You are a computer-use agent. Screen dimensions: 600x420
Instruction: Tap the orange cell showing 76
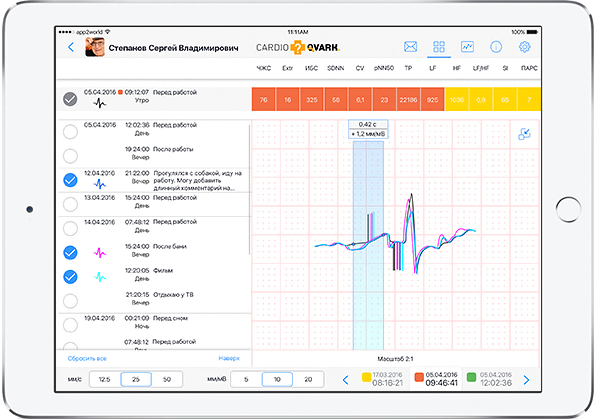[264, 99]
